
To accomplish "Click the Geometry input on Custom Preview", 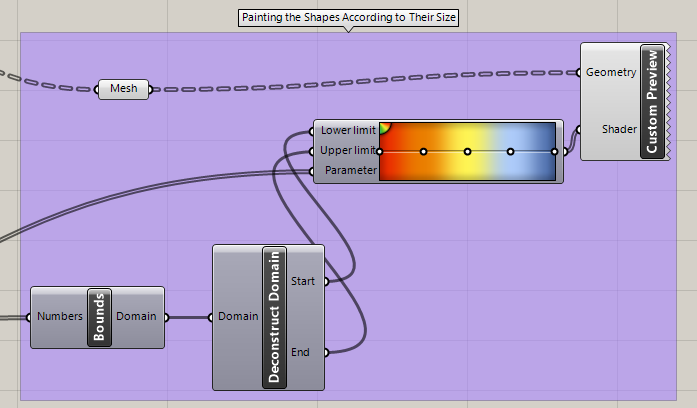I will coord(609,72).
